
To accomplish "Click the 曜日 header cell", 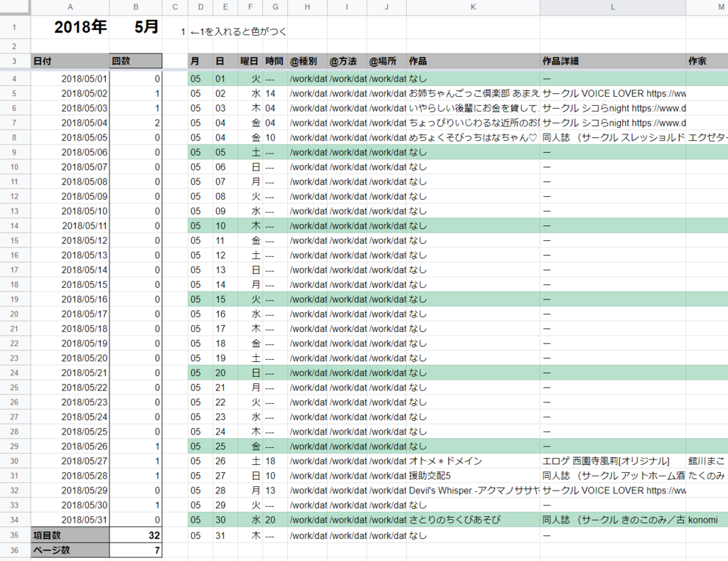I will [250, 61].
